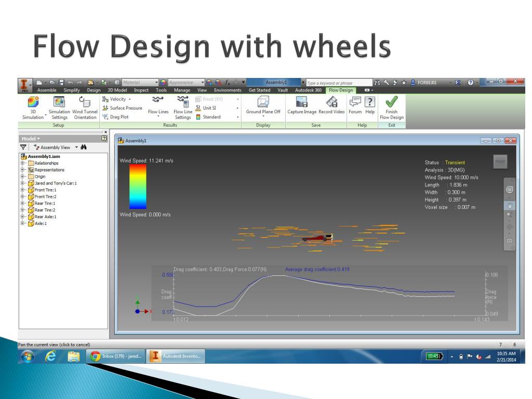532x399 pixels.
Task: Show the Drag Plot
Action: [x=116, y=117]
